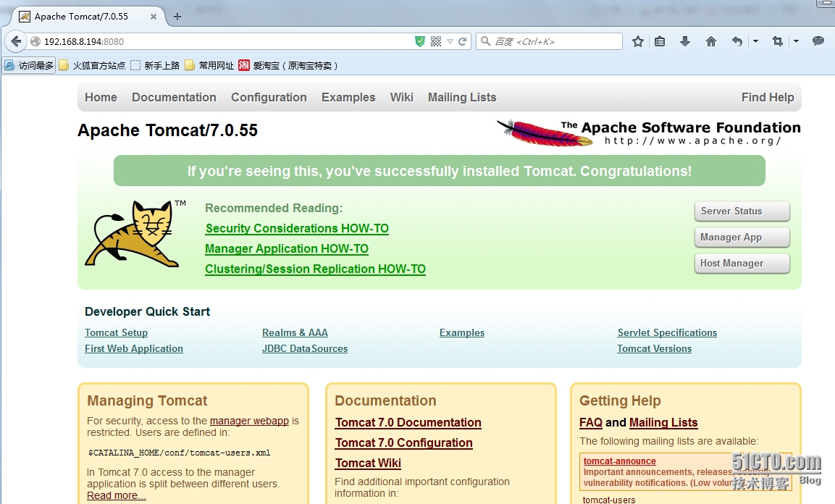The width and height of the screenshot is (835, 504).
Task: Click Mailing Lists in navigation bar
Action: coord(462,97)
